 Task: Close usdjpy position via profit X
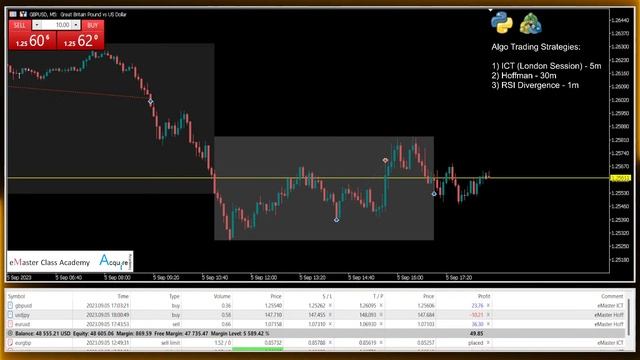click(x=488, y=315)
